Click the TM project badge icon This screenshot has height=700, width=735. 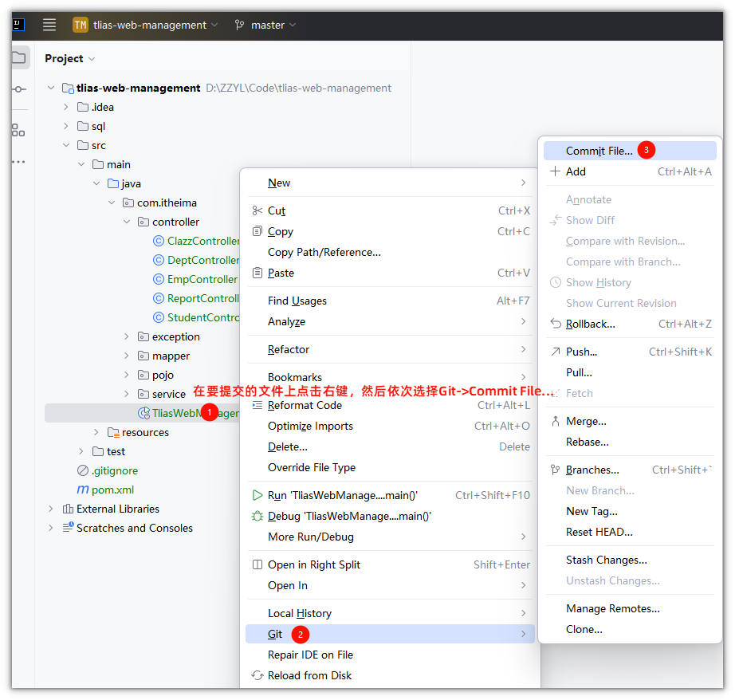click(81, 25)
